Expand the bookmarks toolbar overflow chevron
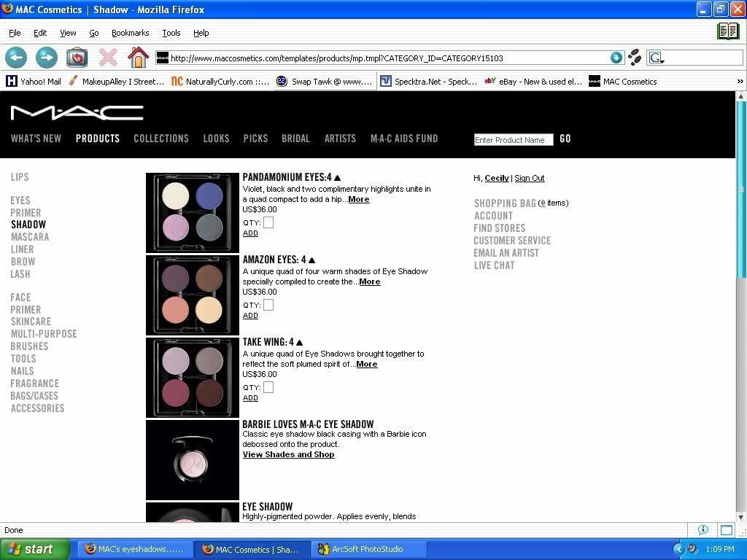The image size is (747, 560). 740,82
